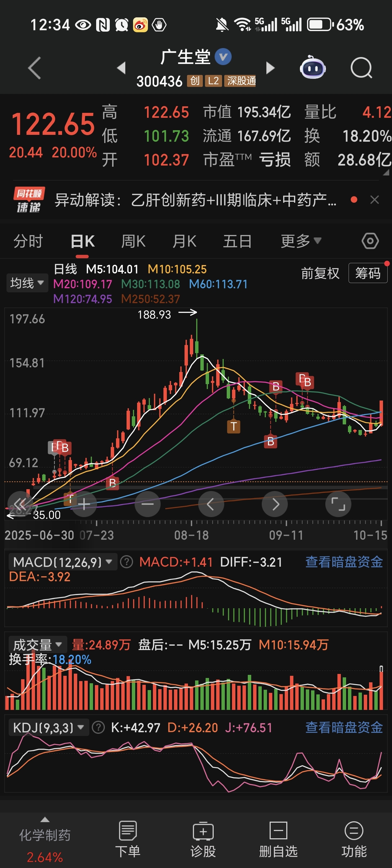This screenshot has width=392, height=868.
Task: Open chart settings hexagon icon
Action: coord(370,241)
